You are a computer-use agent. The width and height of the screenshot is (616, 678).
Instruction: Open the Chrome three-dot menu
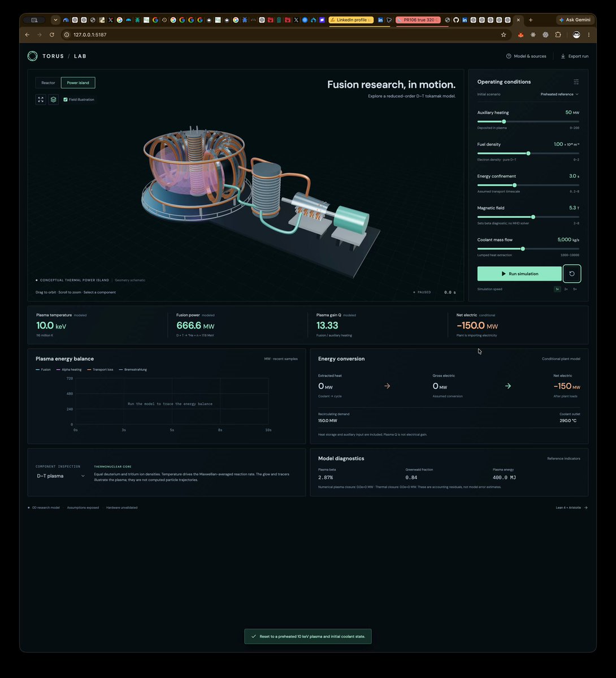click(x=589, y=34)
